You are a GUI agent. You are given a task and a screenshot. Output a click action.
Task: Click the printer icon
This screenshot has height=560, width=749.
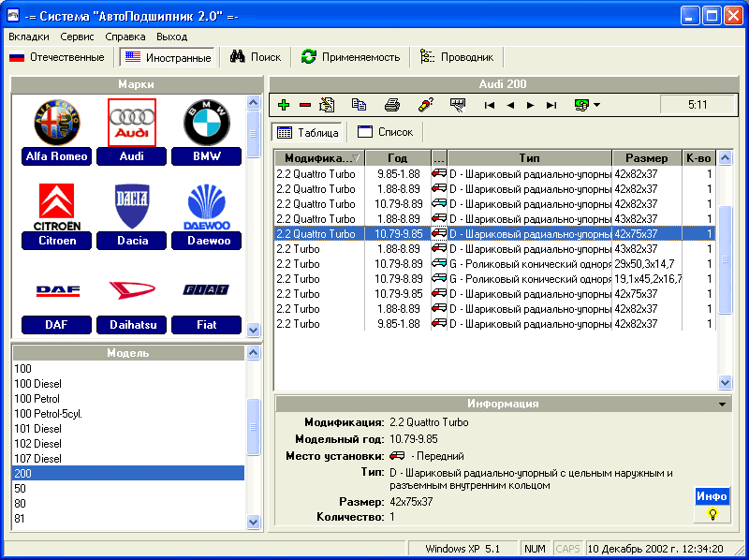(x=392, y=105)
